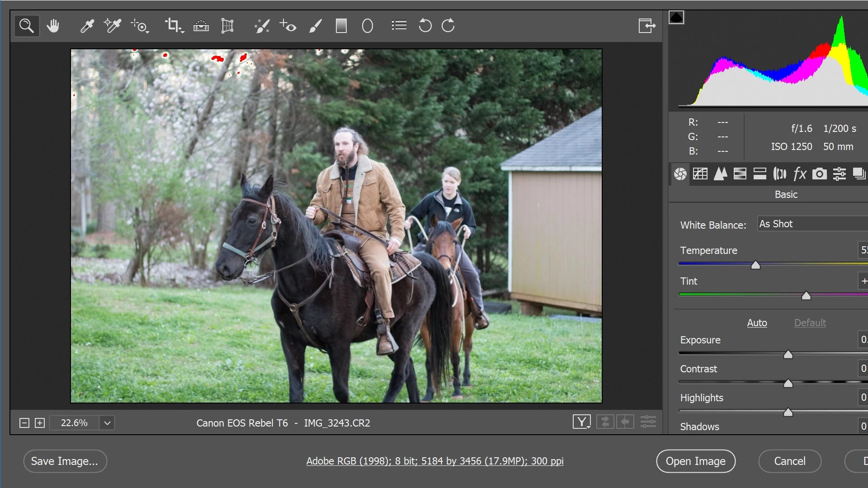Toggle full screen mode
This screenshot has width=868, height=488.
[x=647, y=26]
